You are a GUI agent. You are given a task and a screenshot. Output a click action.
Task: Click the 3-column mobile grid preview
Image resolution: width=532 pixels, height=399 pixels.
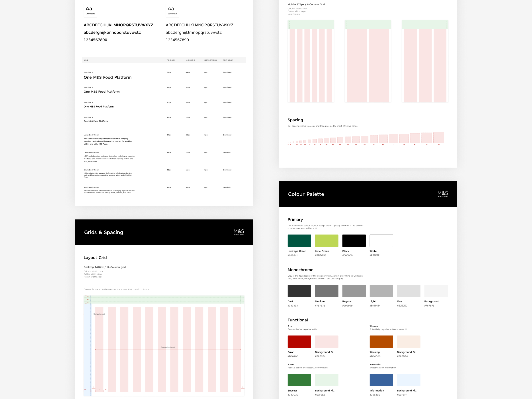(425, 61)
